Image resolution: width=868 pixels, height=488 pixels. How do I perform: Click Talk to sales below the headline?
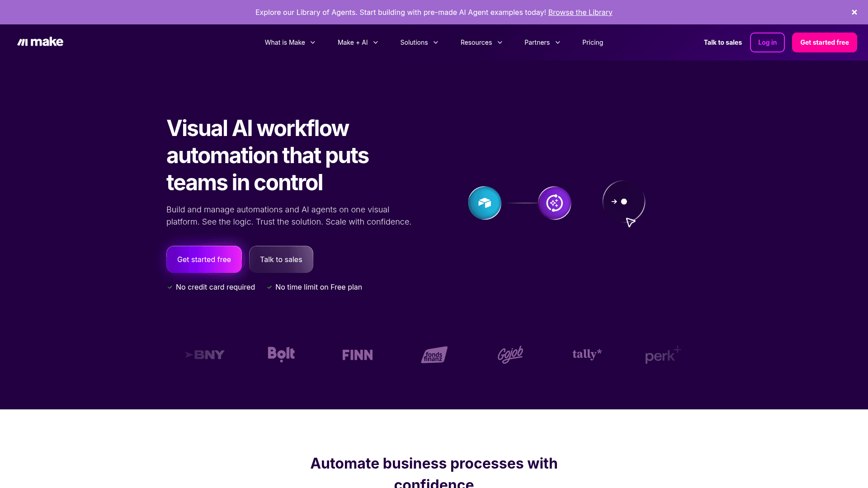(281, 259)
